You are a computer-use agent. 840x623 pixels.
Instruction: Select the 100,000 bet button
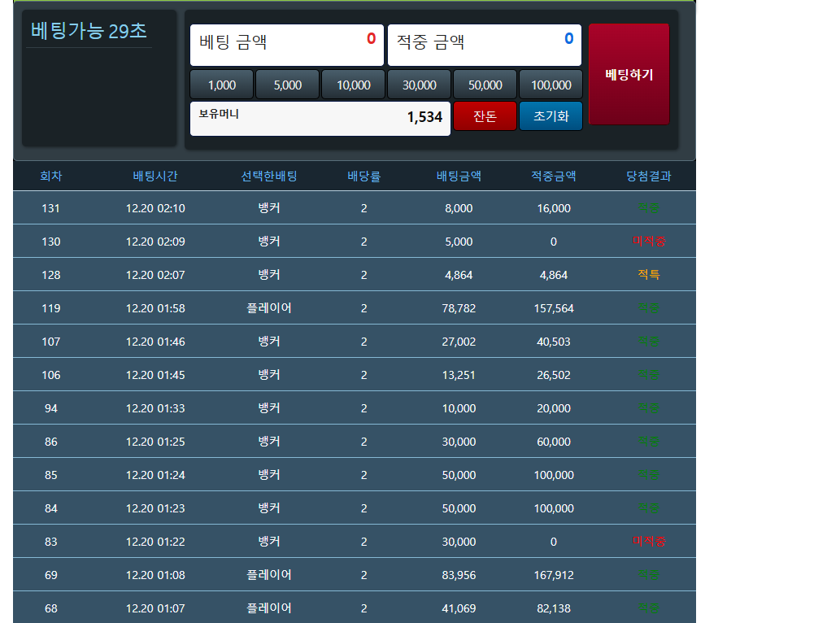(551, 85)
